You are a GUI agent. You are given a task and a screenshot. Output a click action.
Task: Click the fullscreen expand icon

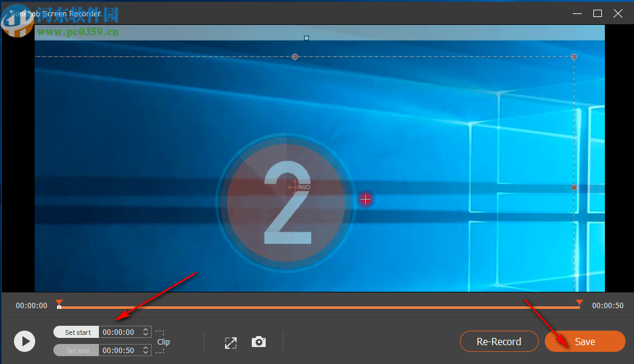231,342
